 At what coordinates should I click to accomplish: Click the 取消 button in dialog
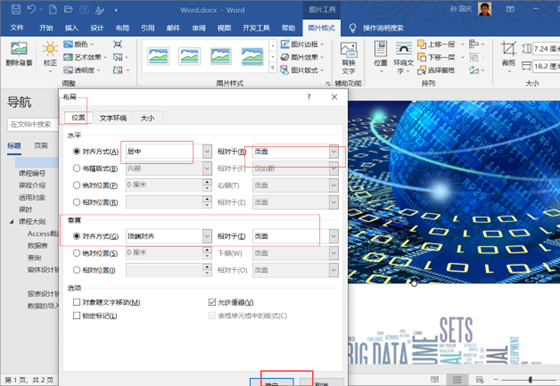(x=322, y=382)
